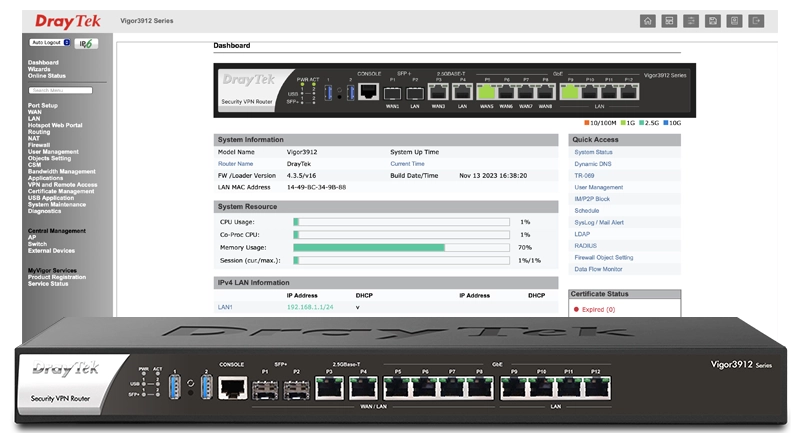Viewport: 800px width, 433px height.
Task: Click LAN port P12 on panel
Action: click(x=629, y=92)
